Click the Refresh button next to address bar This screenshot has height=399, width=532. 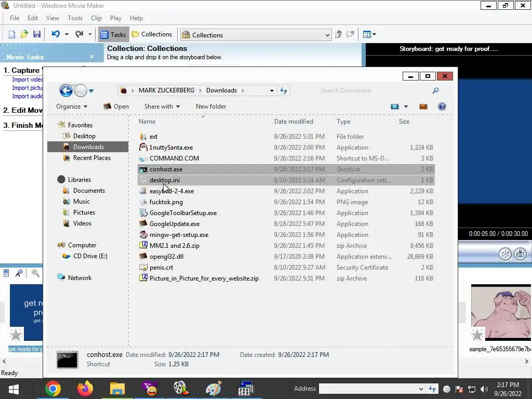(284, 90)
